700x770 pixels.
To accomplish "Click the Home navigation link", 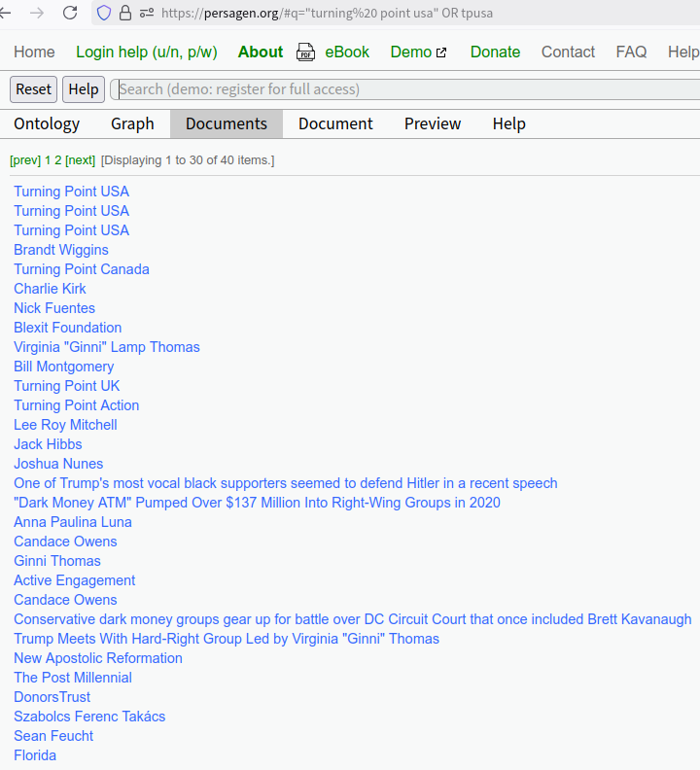I will [34, 52].
